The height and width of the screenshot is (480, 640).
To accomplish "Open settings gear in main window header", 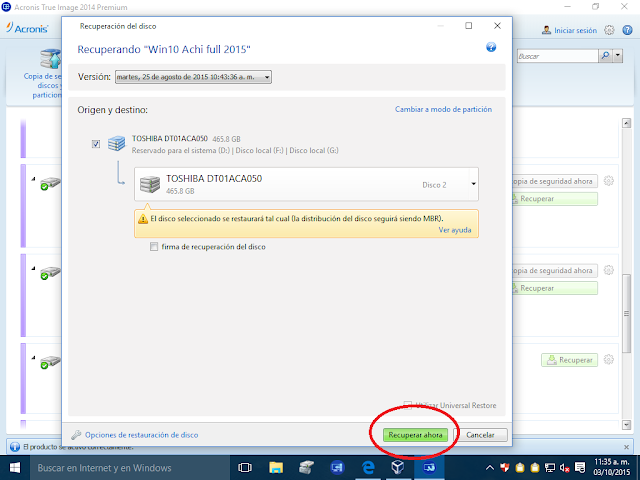I will [x=609, y=30].
